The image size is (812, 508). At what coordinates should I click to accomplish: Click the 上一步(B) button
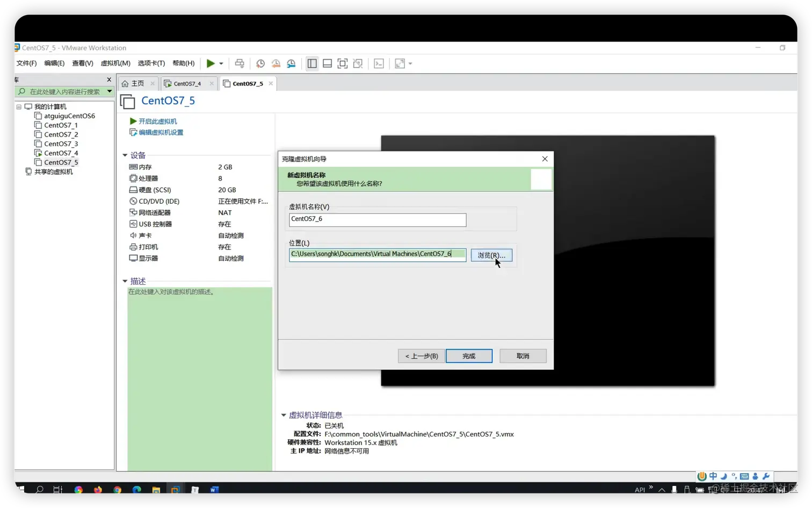(x=421, y=356)
